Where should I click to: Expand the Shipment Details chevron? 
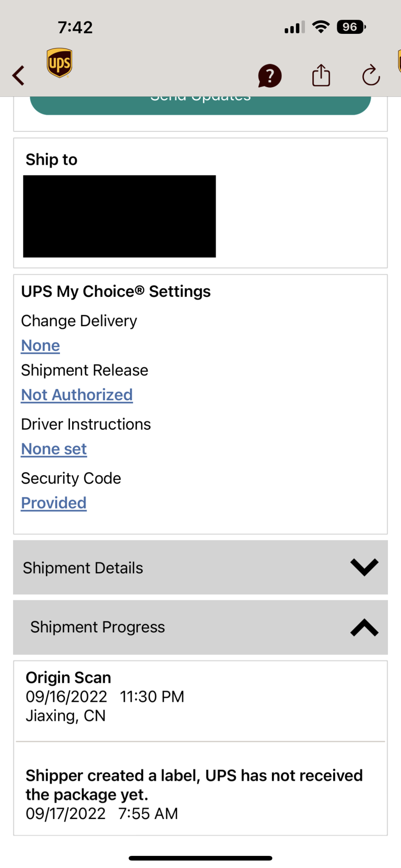point(364,567)
